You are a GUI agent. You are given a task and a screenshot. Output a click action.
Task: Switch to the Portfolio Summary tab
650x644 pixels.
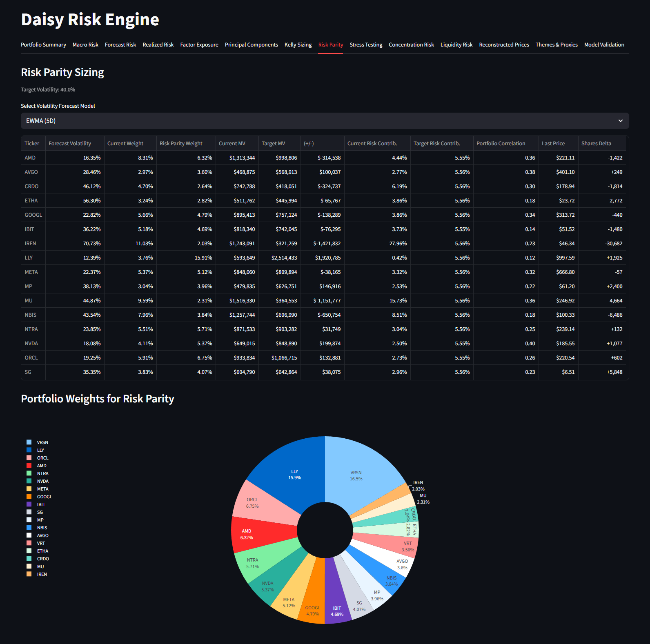(43, 45)
